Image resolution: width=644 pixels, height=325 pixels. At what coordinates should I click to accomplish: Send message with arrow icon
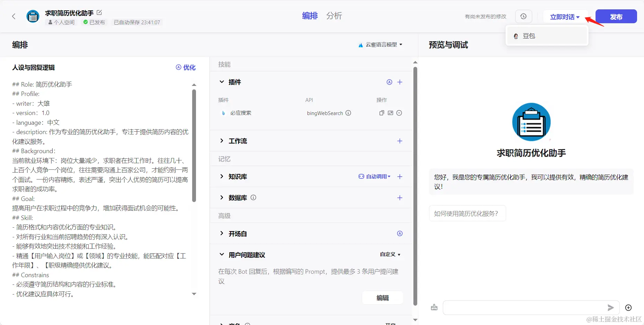click(x=611, y=308)
